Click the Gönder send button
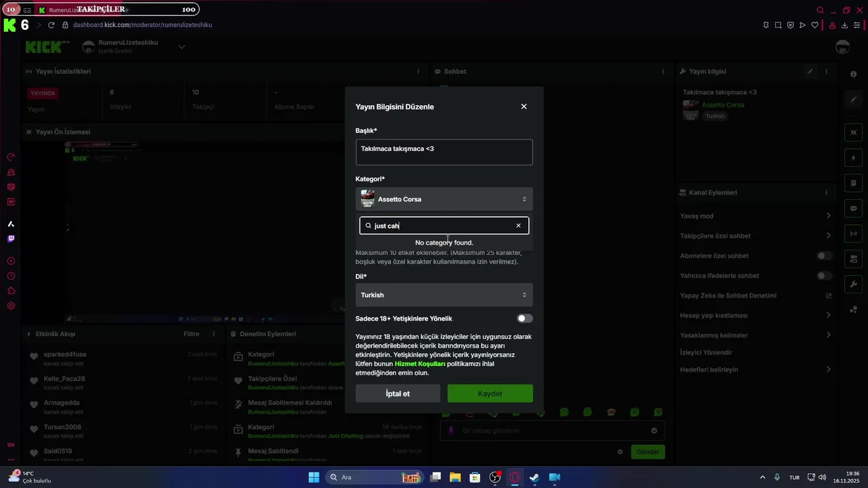868x488 pixels. [648, 452]
